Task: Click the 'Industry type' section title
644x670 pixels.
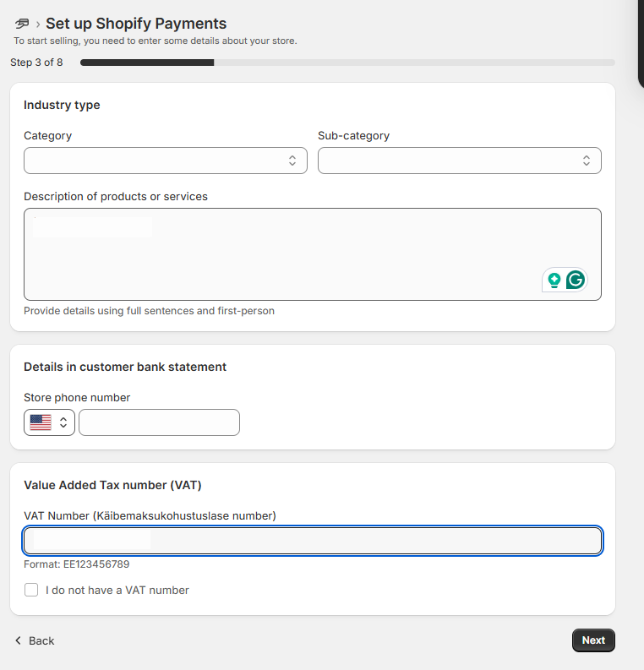Action: (62, 105)
